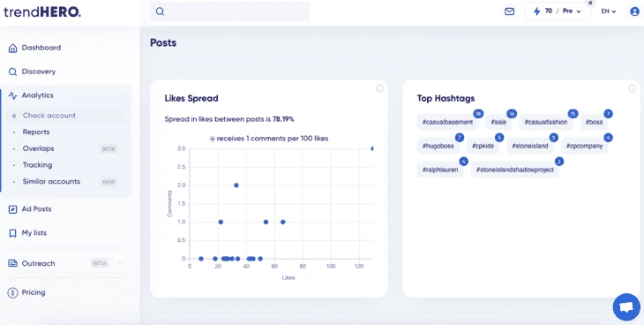Open the Reports submenu item

pos(36,132)
